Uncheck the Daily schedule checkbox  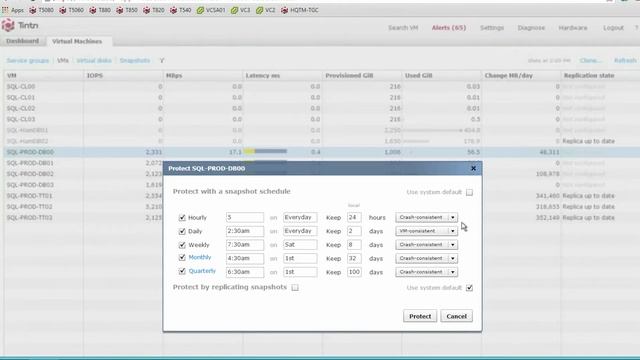[x=182, y=231]
